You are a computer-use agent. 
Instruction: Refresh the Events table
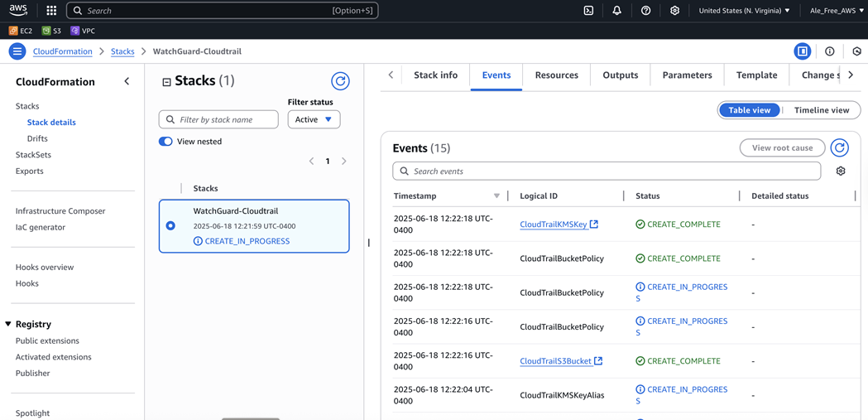pos(840,147)
